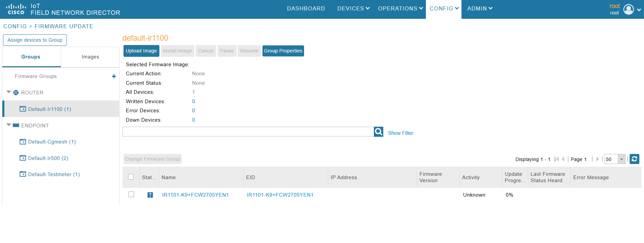
Task: Check the IR1101-K9+FCW2705YEN1 row checkbox
Action: [x=131, y=194]
